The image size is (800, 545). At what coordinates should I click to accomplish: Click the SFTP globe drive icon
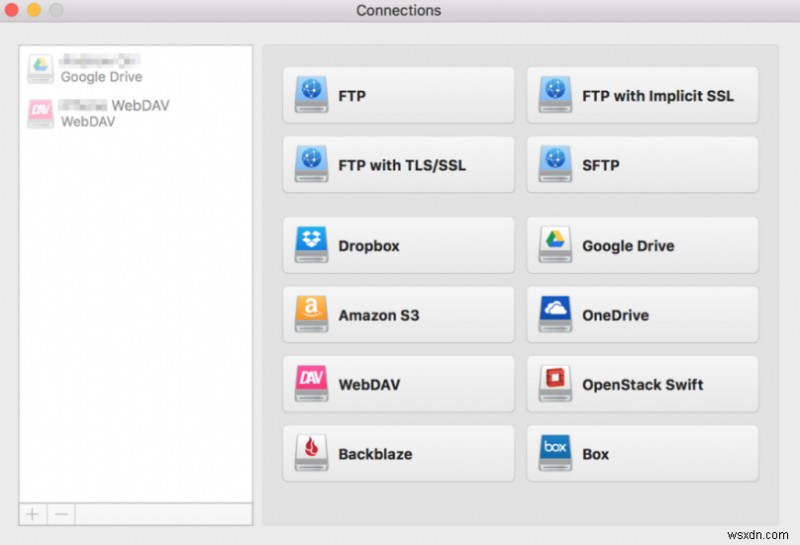tap(555, 164)
